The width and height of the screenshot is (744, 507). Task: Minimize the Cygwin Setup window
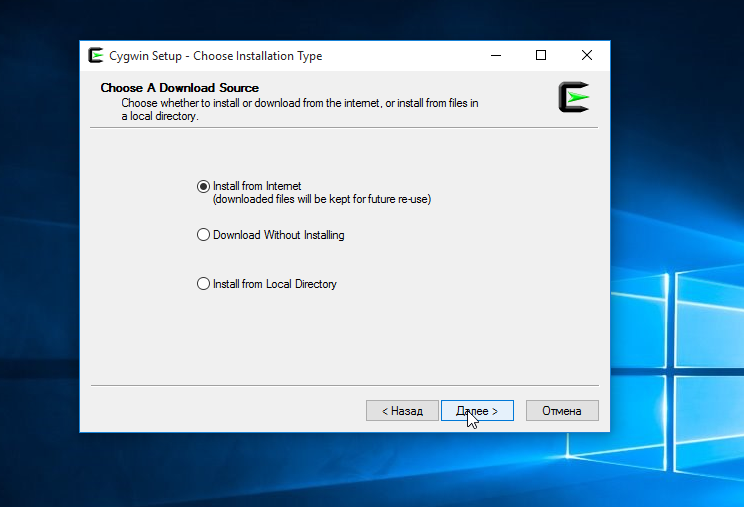[496, 55]
